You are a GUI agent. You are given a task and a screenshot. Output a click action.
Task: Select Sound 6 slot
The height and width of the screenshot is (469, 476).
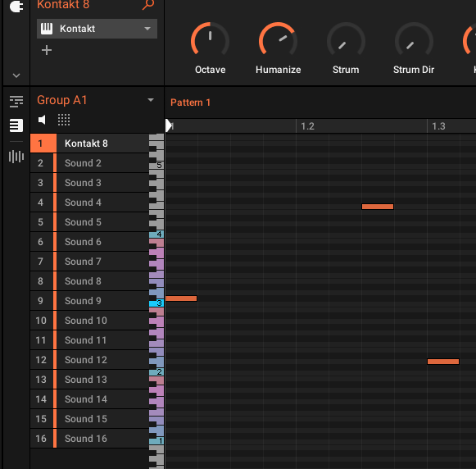(89, 242)
